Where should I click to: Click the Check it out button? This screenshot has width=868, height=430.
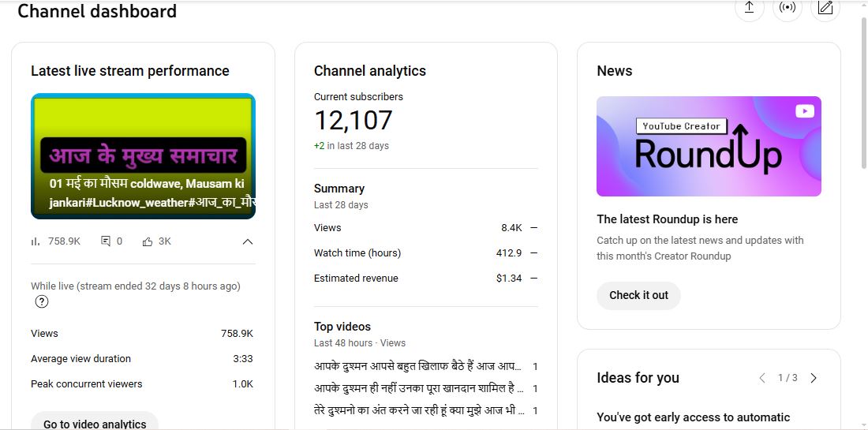(639, 296)
